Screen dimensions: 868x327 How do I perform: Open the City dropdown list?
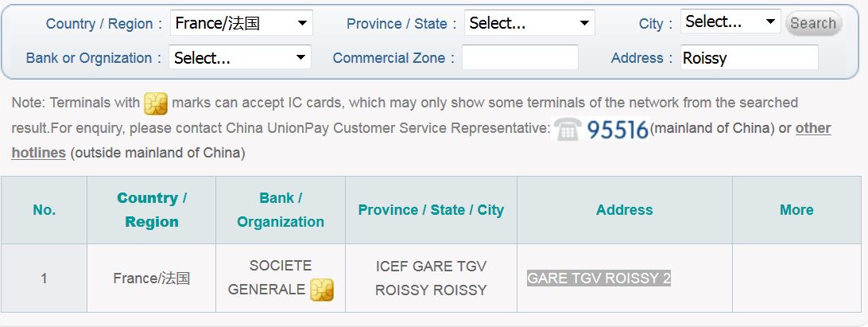[x=730, y=22]
